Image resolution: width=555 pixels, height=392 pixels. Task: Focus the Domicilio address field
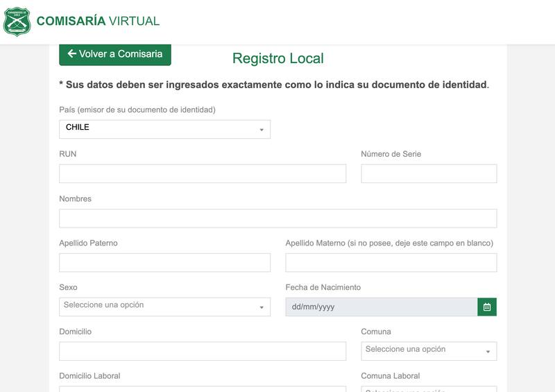(203, 351)
